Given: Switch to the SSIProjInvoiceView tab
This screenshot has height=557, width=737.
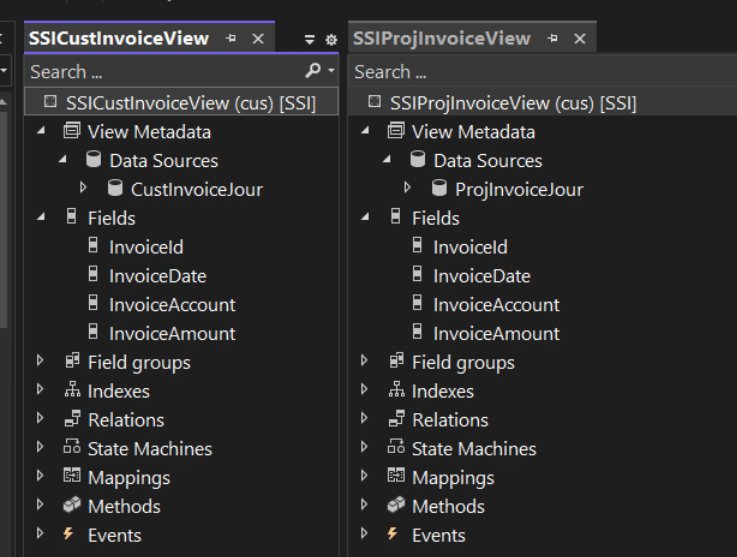Looking at the screenshot, I should (x=441, y=39).
